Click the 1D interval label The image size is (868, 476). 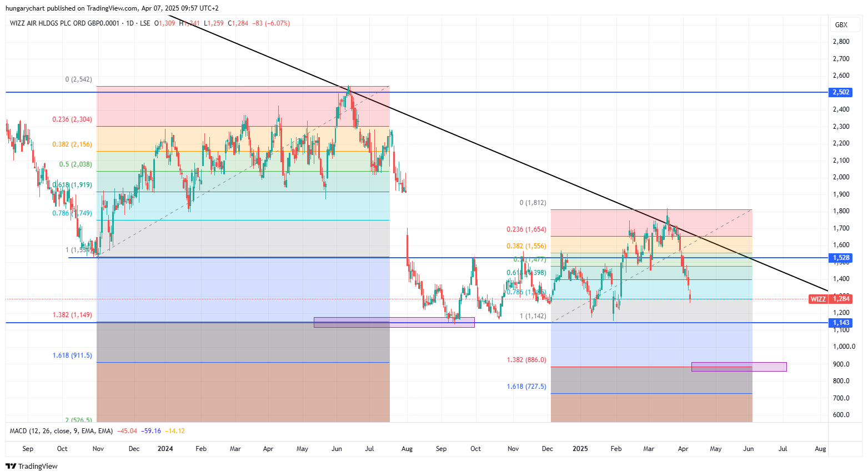[130, 23]
